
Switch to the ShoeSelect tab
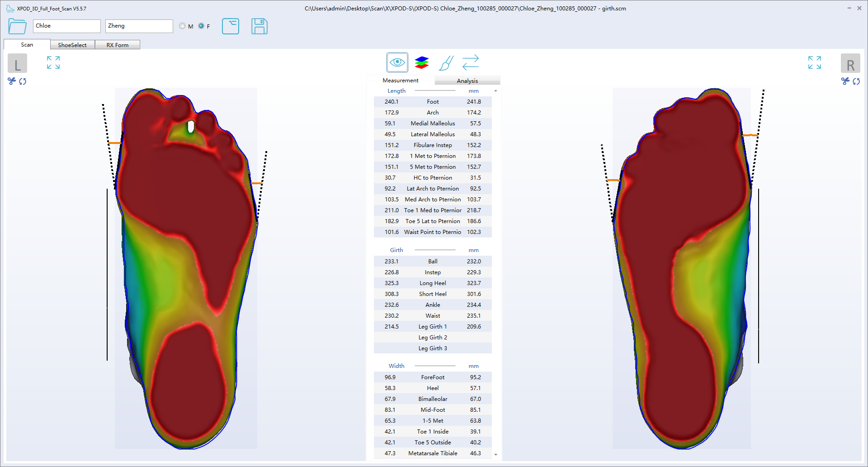tap(72, 45)
